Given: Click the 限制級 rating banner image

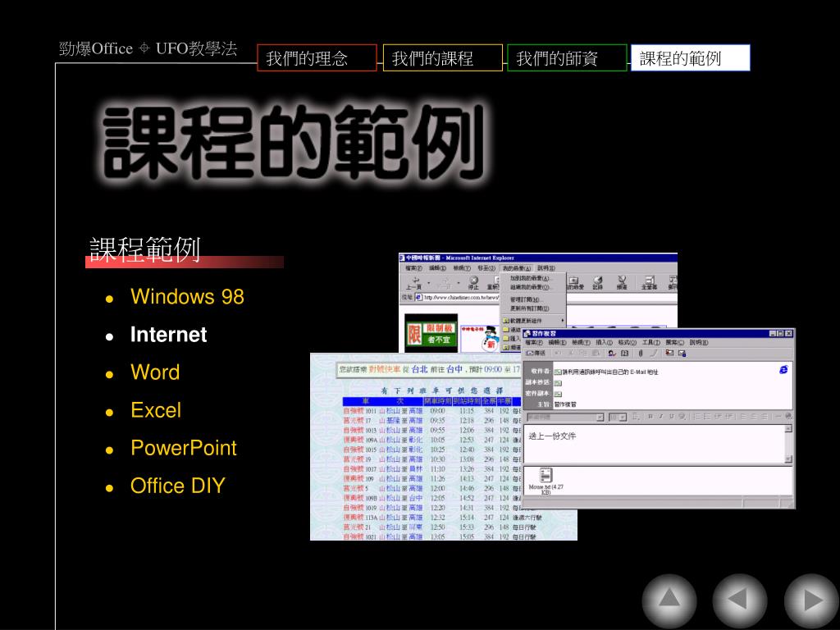Looking at the screenshot, I should [431, 333].
